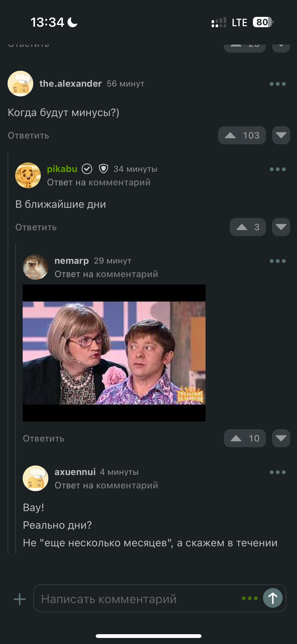Open three-dot menu on pikabu's reply
The width and height of the screenshot is (297, 644).
coord(278,169)
